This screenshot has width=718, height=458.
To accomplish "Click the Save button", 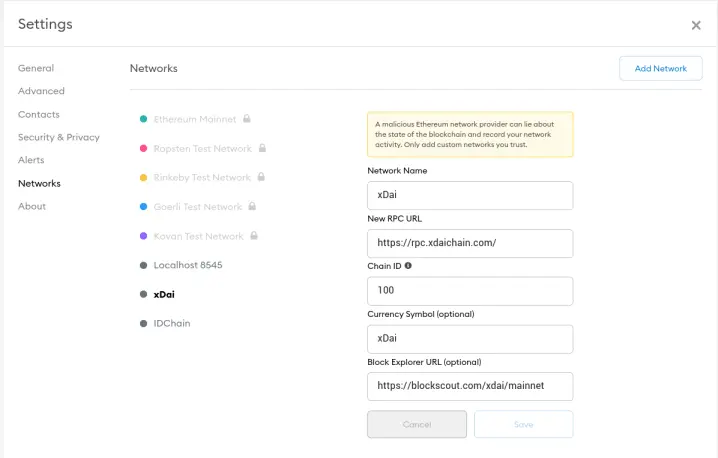I will [523, 424].
